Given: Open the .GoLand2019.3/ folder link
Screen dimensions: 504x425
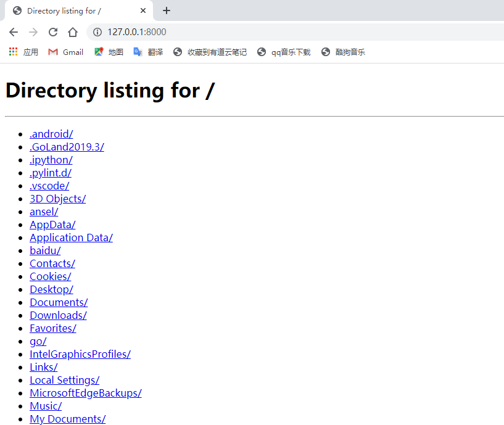Looking at the screenshot, I should pos(67,147).
